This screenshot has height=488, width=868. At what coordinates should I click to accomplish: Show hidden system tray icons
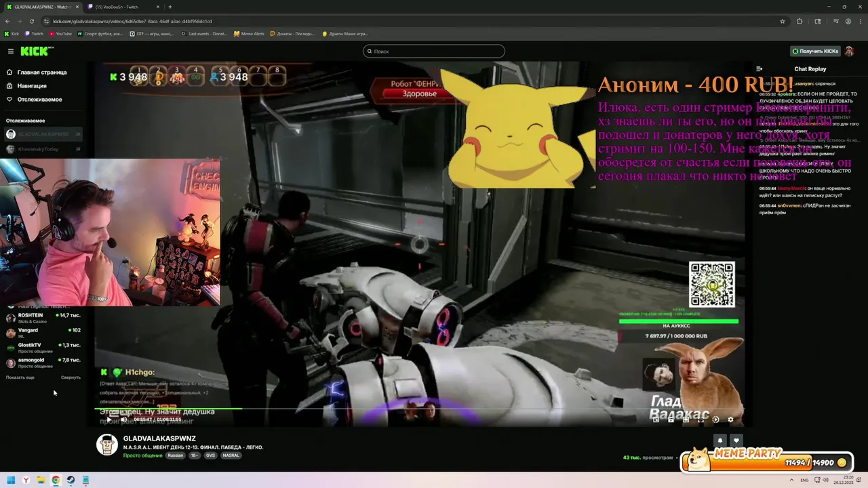coord(793,481)
